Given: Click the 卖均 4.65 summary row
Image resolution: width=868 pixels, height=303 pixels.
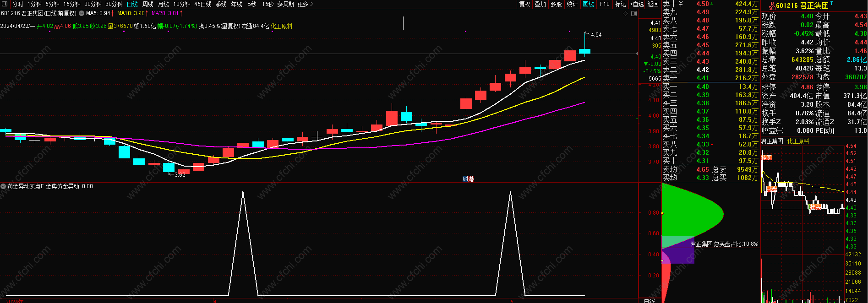Looking at the screenshot, I should (x=686, y=169).
